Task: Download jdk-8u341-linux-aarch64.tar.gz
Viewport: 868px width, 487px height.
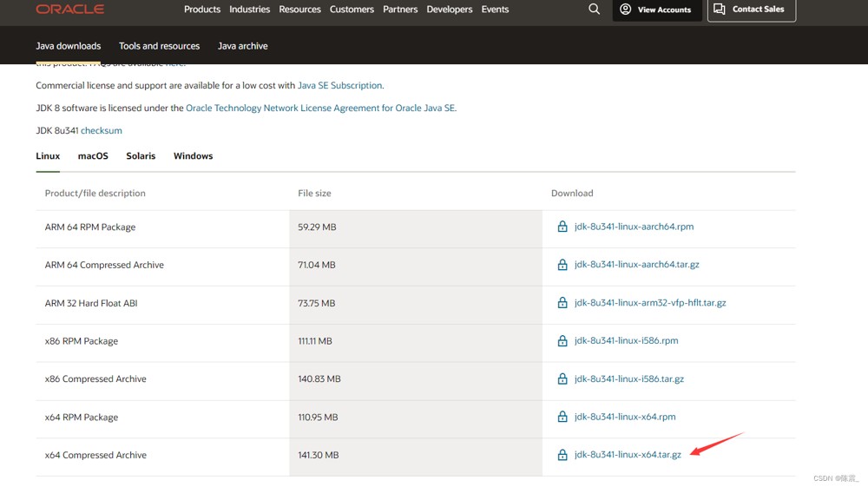Action: click(x=636, y=265)
